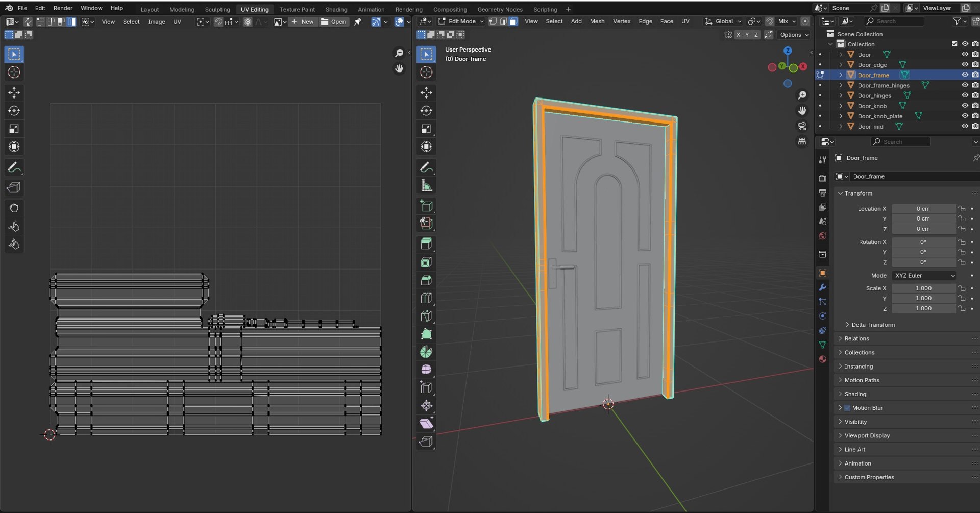
Task: Open the Global orientation dropdown
Action: [723, 21]
